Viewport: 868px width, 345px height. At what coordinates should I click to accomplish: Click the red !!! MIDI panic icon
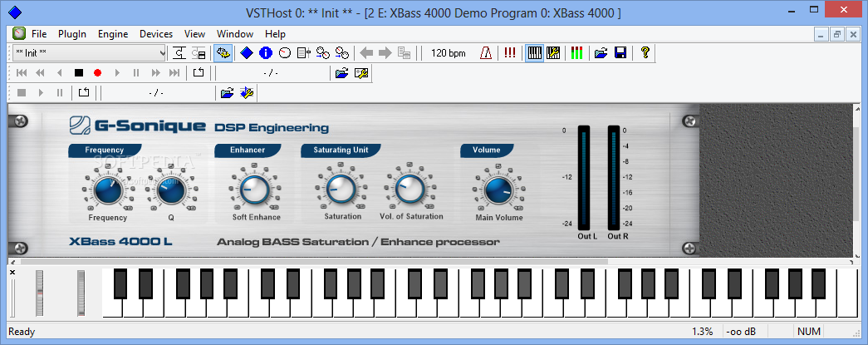coord(510,53)
